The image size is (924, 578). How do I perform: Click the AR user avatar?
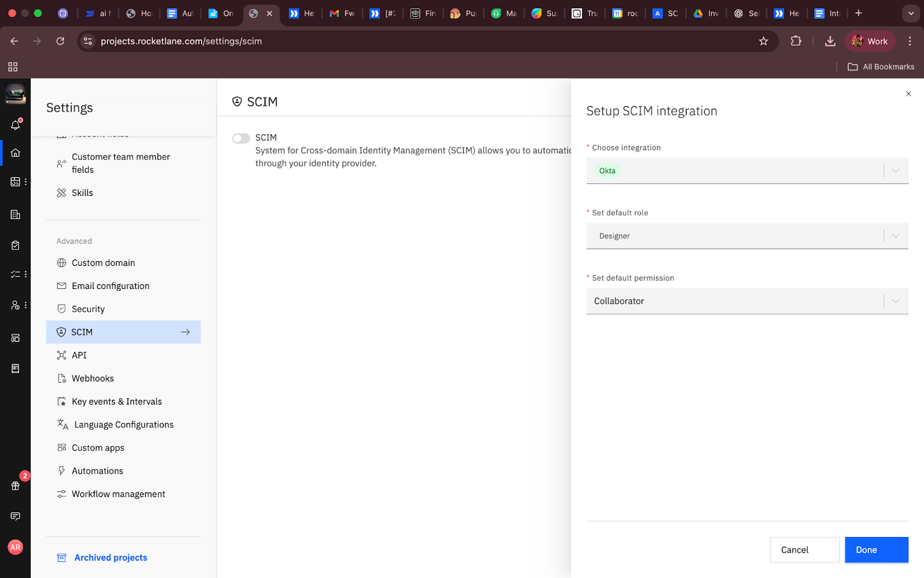16,547
